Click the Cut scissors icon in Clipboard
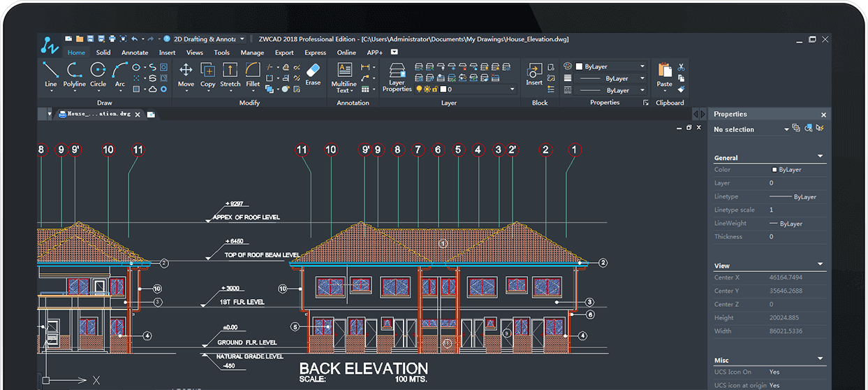The width and height of the screenshot is (868, 390). click(x=681, y=67)
